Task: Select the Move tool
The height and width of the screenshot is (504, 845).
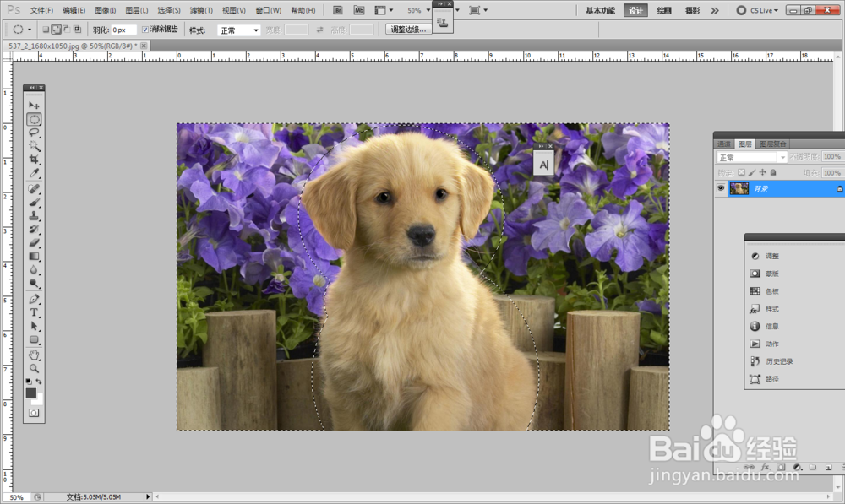Action: pos(34,105)
